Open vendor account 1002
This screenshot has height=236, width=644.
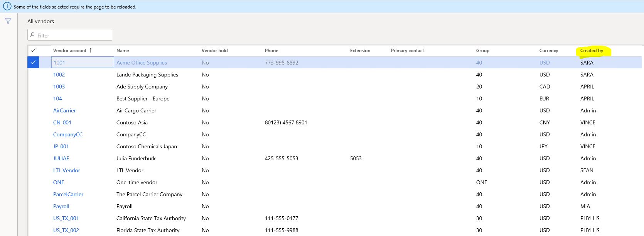tap(59, 75)
